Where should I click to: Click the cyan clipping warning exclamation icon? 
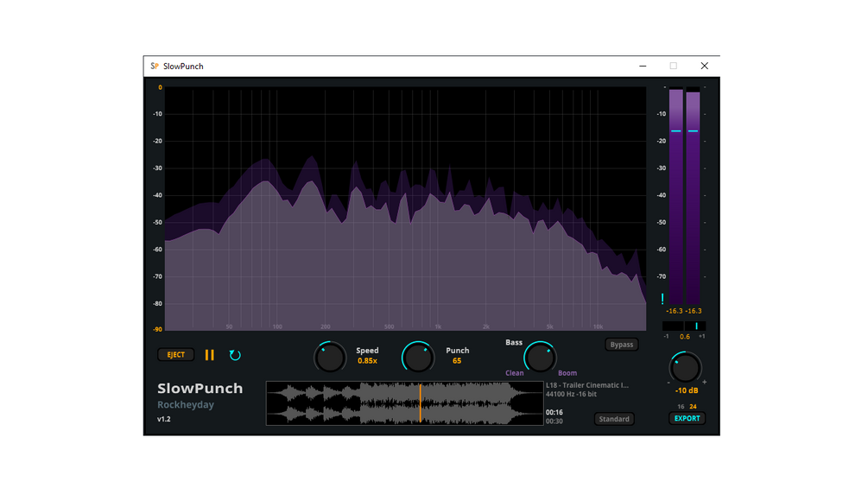tap(662, 300)
